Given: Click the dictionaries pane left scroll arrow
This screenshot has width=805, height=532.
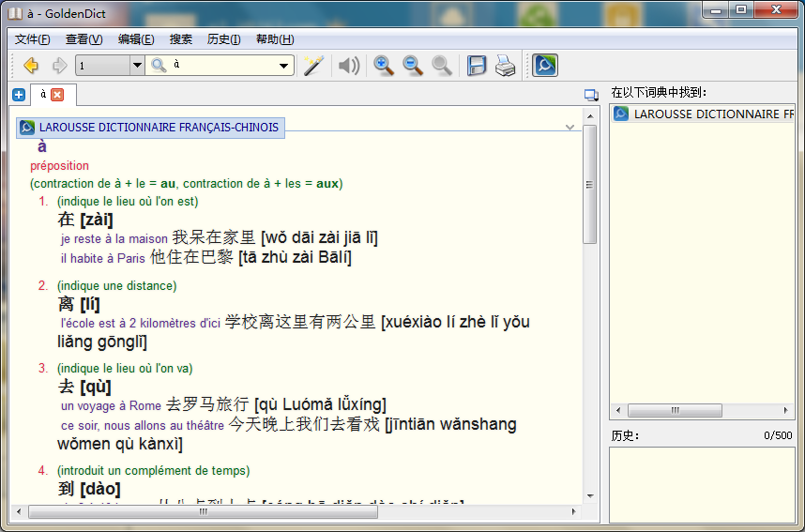Looking at the screenshot, I should pos(618,410).
